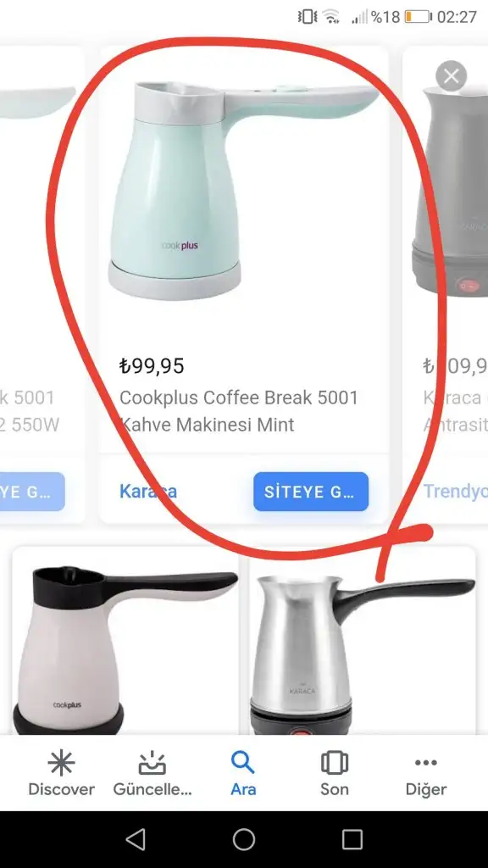Open the Discover tab

[61, 773]
